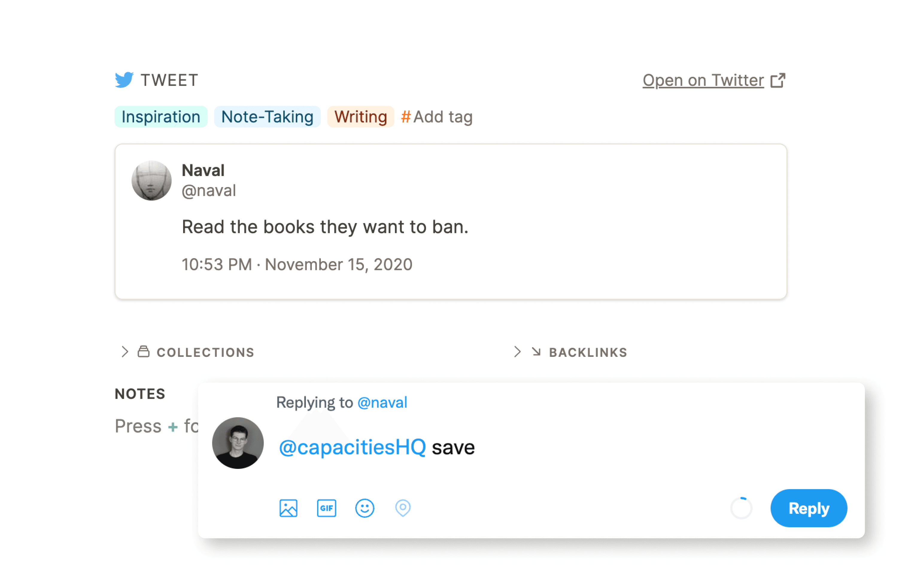Click Naval's profile avatar in the tweet
This screenshot has height=588, width=905.
pyautogui.click(x=151, y=180)
